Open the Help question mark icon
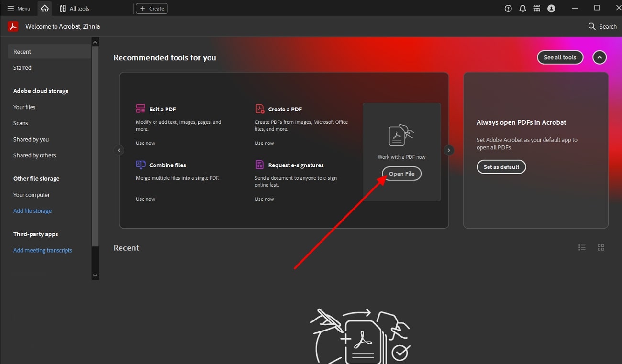 point(508,9)
